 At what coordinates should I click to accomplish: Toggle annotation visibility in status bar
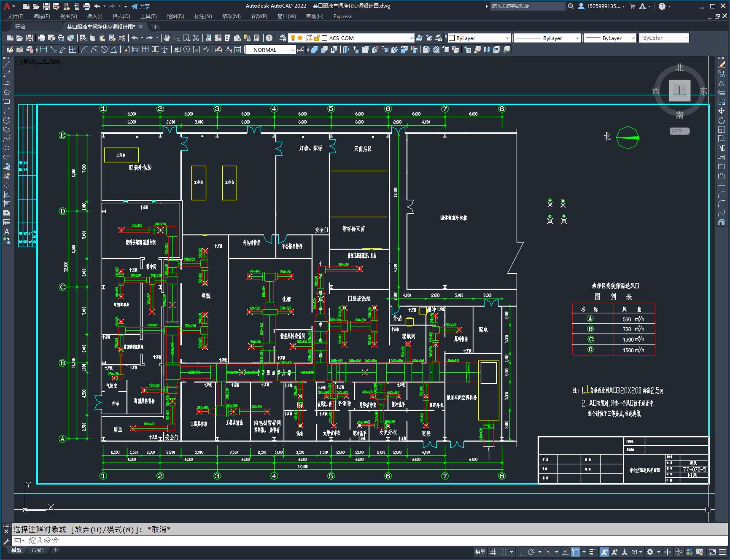click(604, 552)
